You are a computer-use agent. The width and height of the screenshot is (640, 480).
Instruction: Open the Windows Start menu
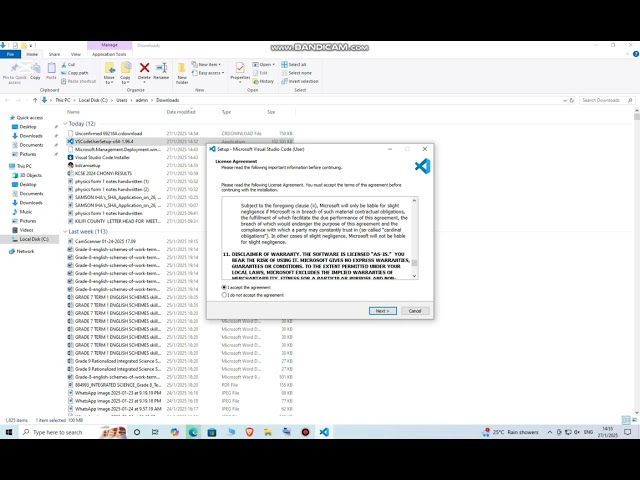coord(9,432)
